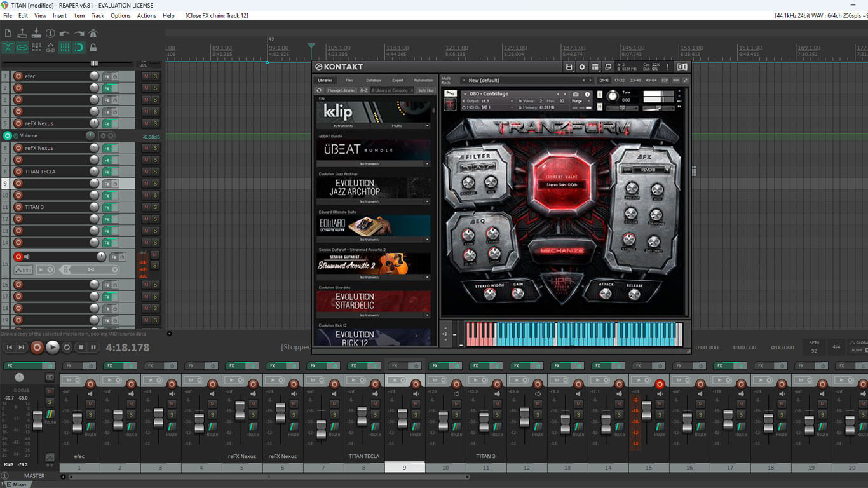
Task: Adjust master track mixer fader
Action: coord(37,420)
